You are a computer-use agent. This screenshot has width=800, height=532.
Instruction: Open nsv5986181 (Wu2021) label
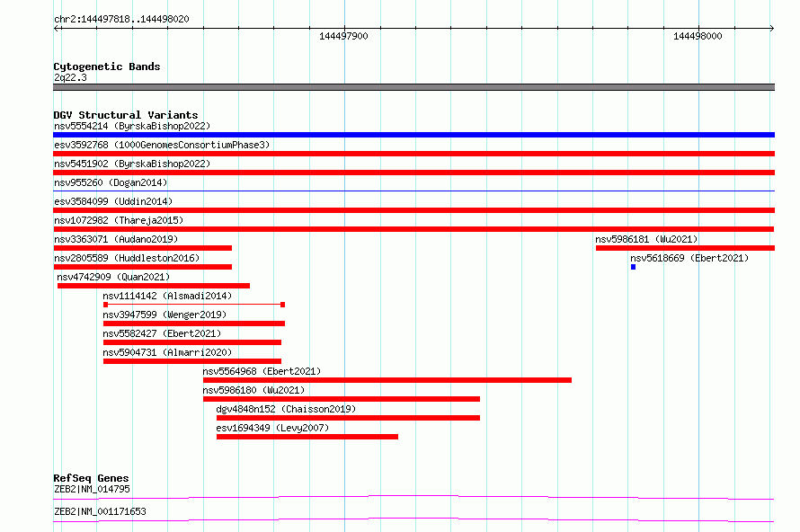[x=646, y=239]
